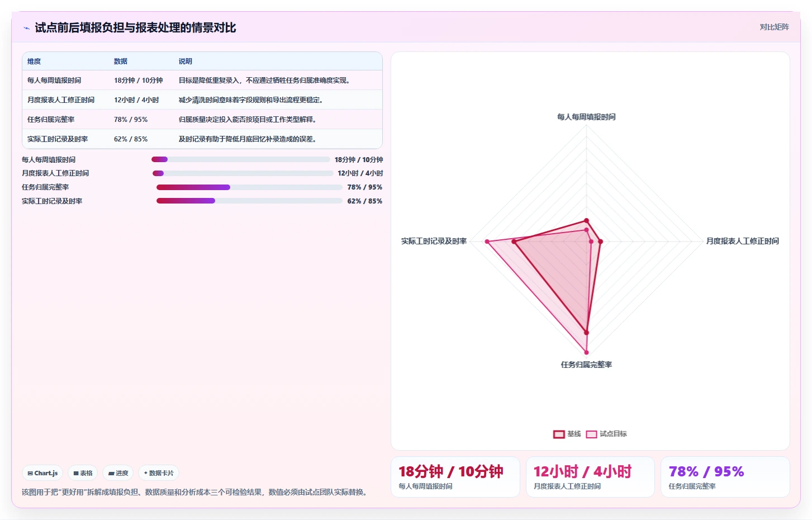Click radar axis label 每人每周填报时间
Screen dimensions: 812x520
[x=586, y=117]
